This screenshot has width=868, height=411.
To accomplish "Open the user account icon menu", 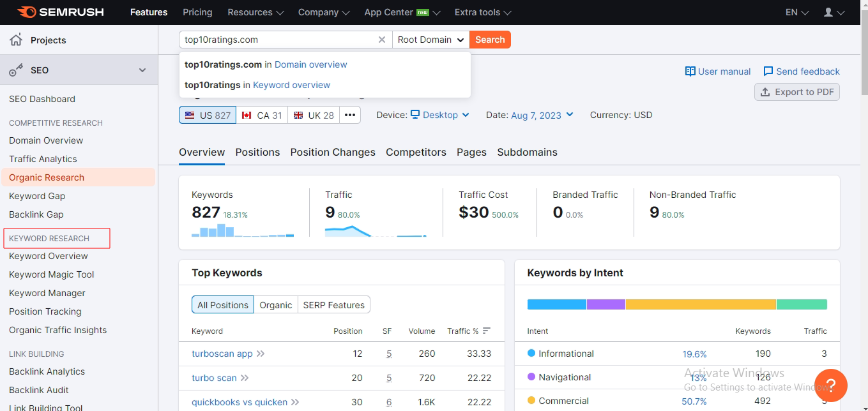I will click(828, 12).
